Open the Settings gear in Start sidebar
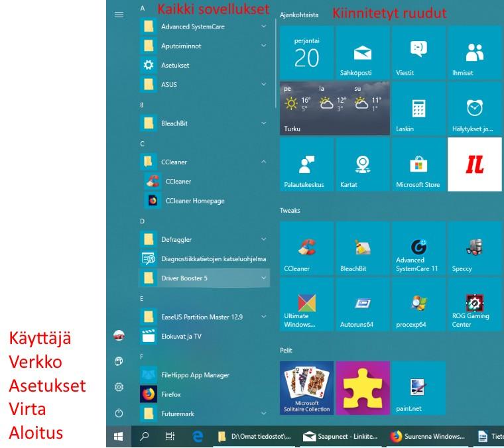Viewport: 504px width, 448px height. coord(119,387)
